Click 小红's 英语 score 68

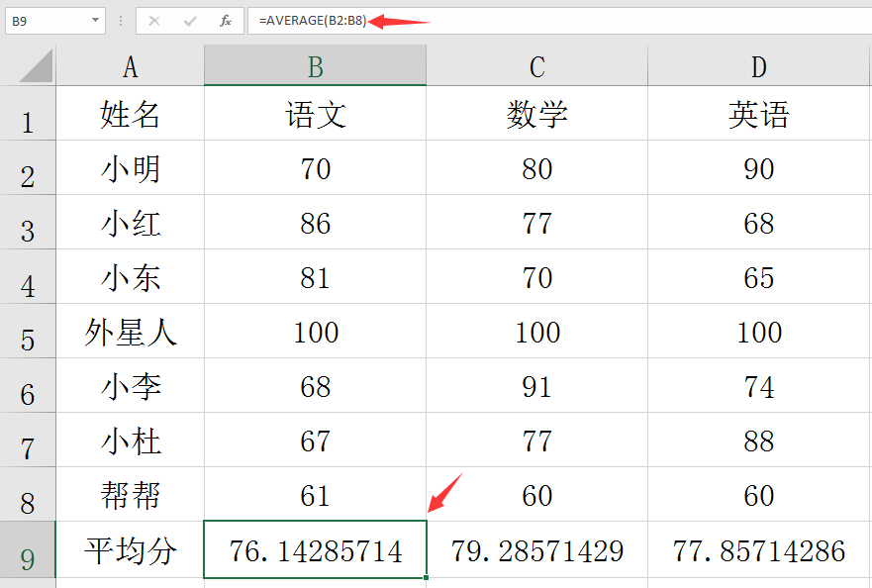coord(759,222)
